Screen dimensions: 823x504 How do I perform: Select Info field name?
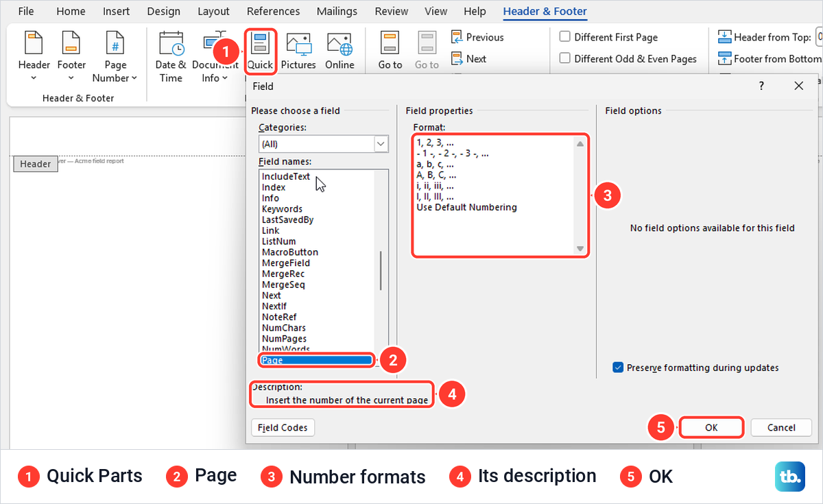click(270, 198)
